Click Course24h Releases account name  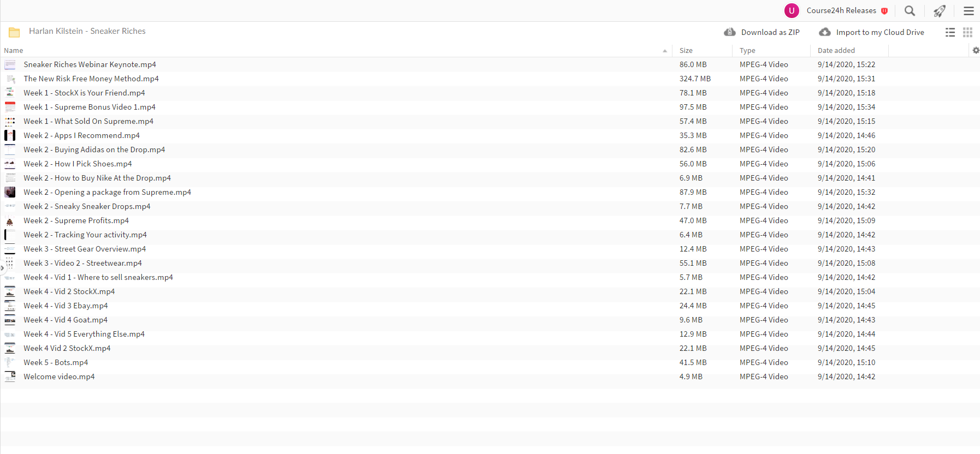click(841, 10)
